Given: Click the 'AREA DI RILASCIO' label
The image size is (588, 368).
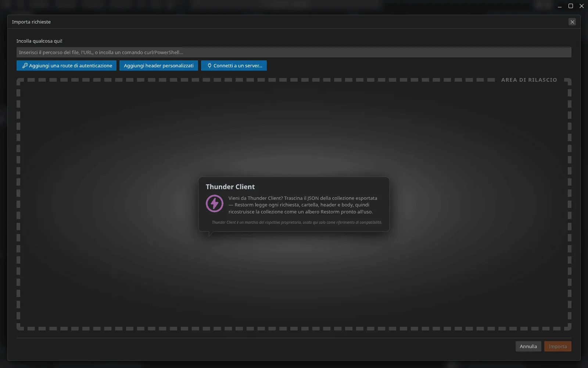Looking at the screenshot, I should pyautogui.click(x=529, y=80).
